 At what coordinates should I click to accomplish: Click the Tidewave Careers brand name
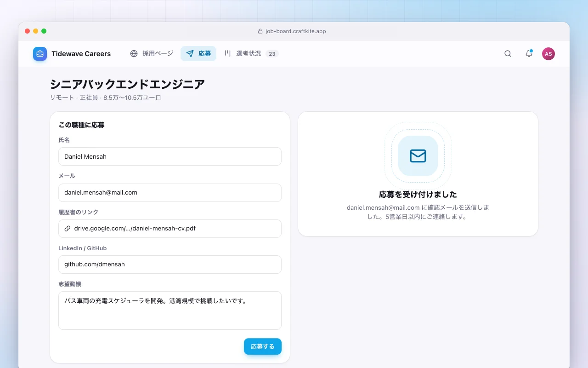coord(81,54)
